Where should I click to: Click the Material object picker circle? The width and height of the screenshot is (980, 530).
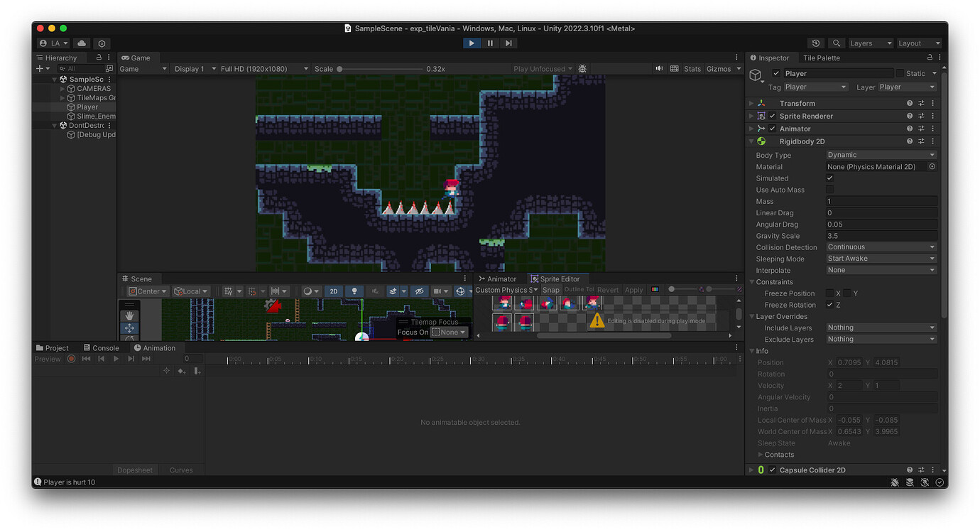932,166
